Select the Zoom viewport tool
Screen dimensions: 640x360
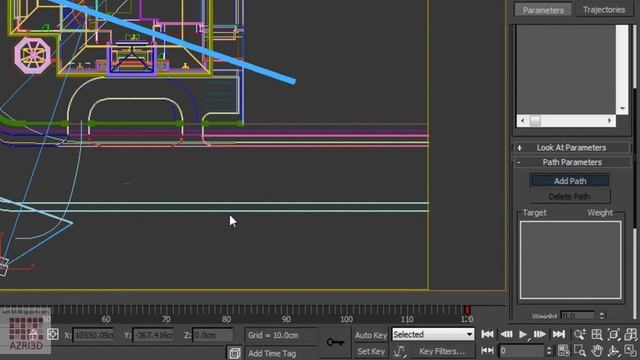[x=580, y=334]
